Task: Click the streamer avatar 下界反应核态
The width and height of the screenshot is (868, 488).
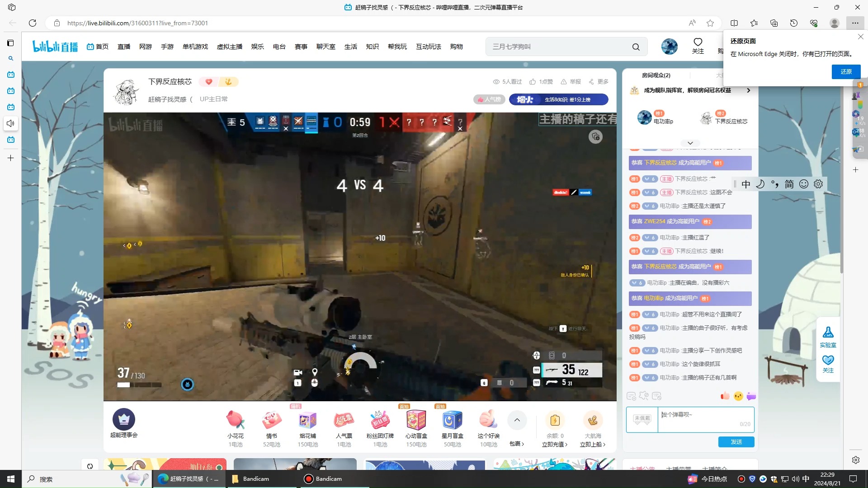Action: point(126,92)
